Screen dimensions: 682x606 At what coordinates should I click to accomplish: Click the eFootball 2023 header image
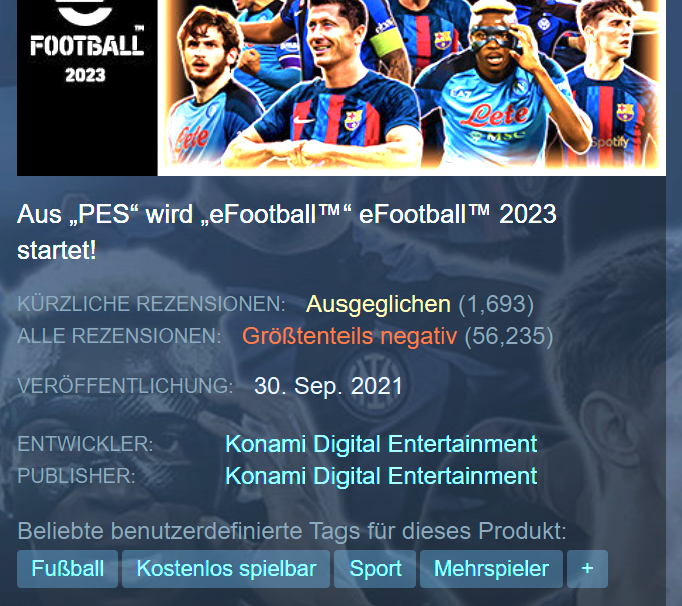click(341, 87)
